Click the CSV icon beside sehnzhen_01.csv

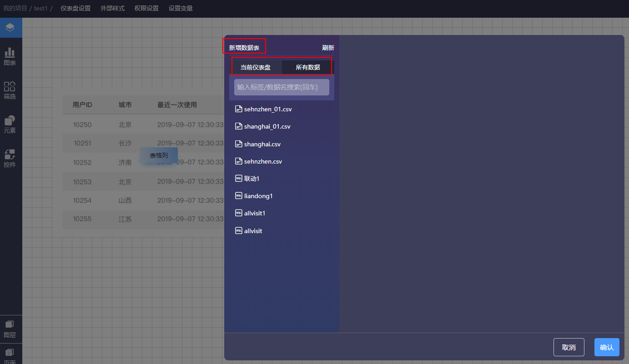238,109
